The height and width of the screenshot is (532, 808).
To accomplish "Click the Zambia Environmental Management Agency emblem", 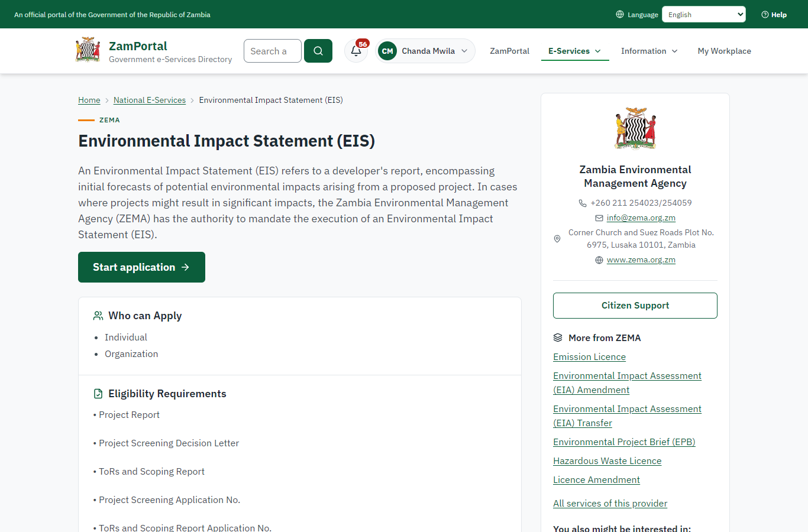I will 635,128.
